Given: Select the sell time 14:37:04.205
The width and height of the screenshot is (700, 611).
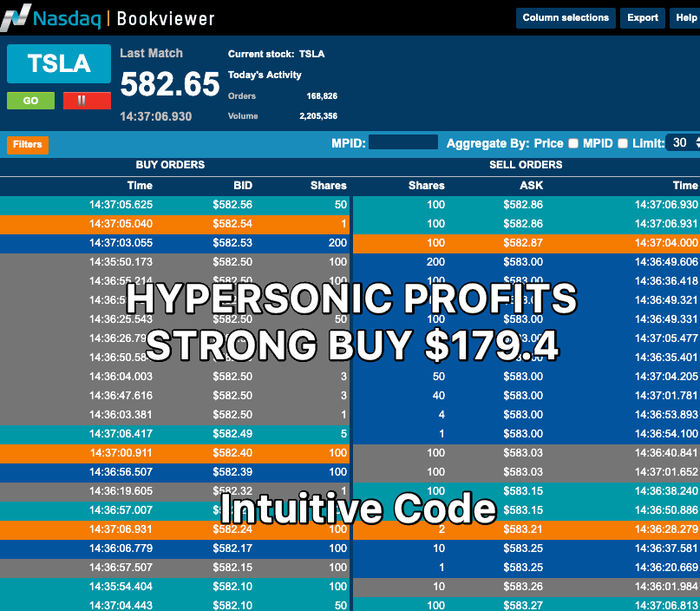Looking at the screenshot, I should [666, 377].
